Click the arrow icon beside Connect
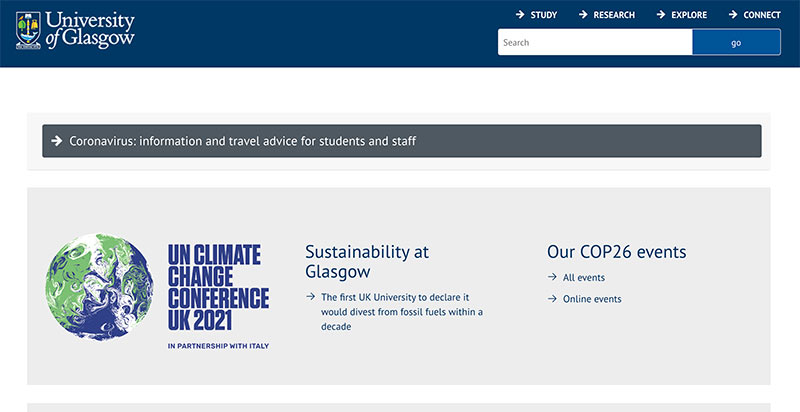Image resolution: width=800 pixels, height=412 pixels. click(733, 15)
